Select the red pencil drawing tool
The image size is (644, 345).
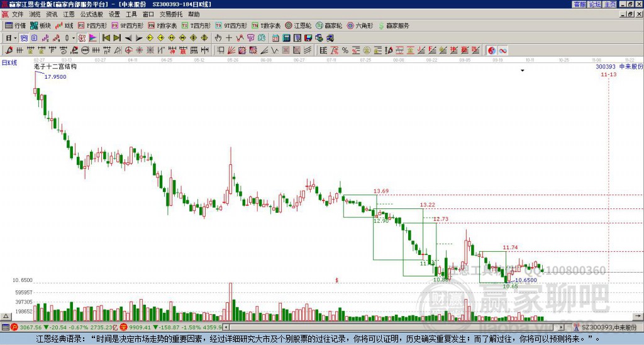tap(9, 50)
